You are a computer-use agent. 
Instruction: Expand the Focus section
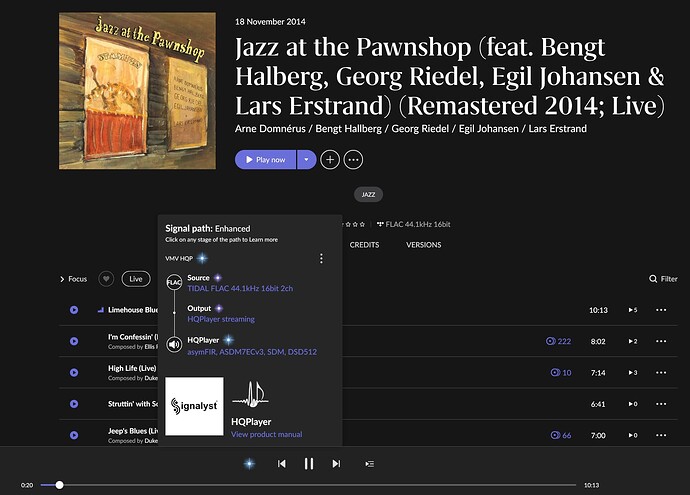[x=73, y=279]
